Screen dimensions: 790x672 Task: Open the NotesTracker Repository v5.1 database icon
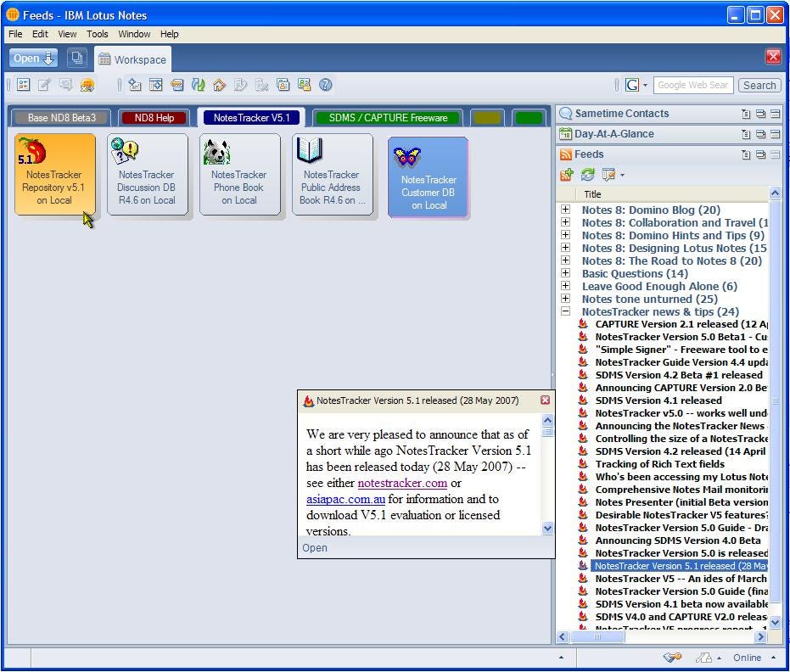pyautogui.click(x=55, y=174)
